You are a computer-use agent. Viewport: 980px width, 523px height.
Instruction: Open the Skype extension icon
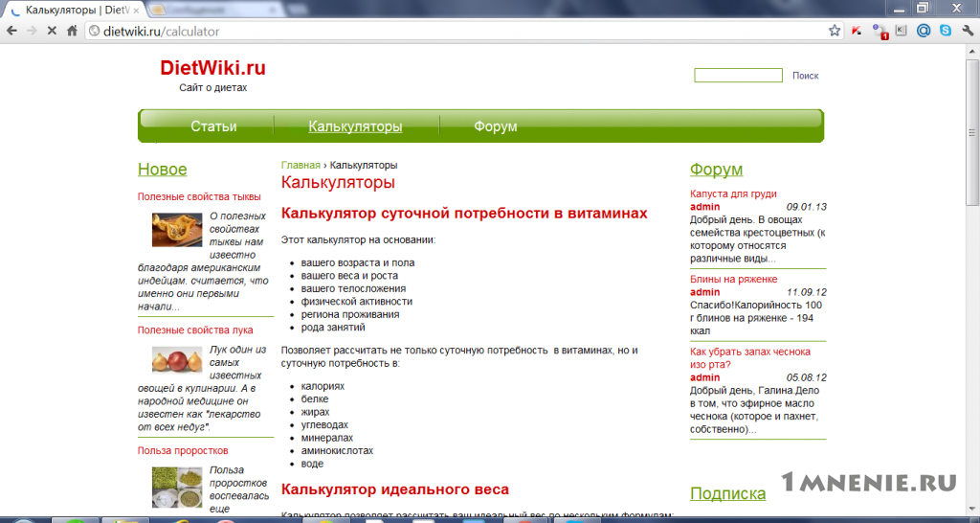coord(946,30)
